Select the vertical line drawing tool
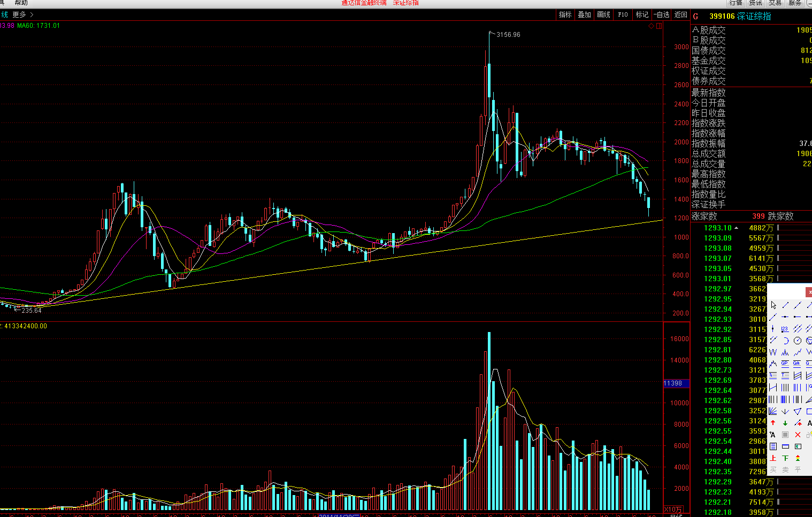Screen dimensions: 812x517 point(773,329)
